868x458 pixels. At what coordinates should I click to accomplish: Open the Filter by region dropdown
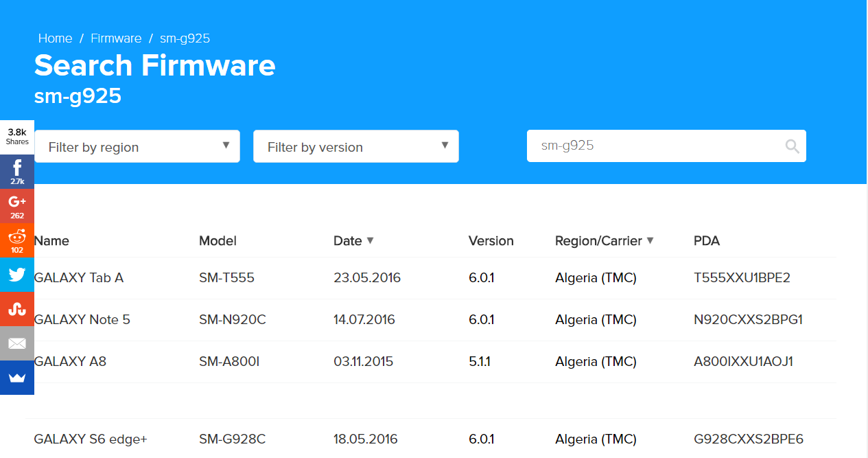click(137, 146)
